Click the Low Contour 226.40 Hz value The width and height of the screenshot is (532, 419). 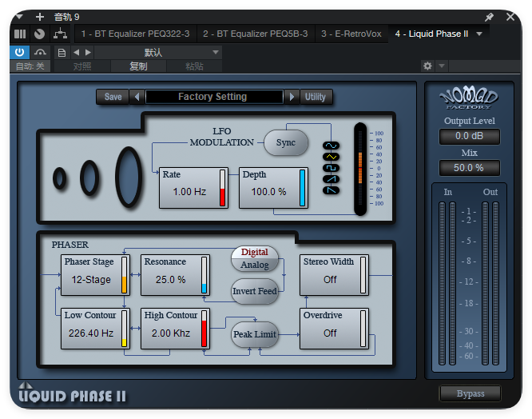91,333
